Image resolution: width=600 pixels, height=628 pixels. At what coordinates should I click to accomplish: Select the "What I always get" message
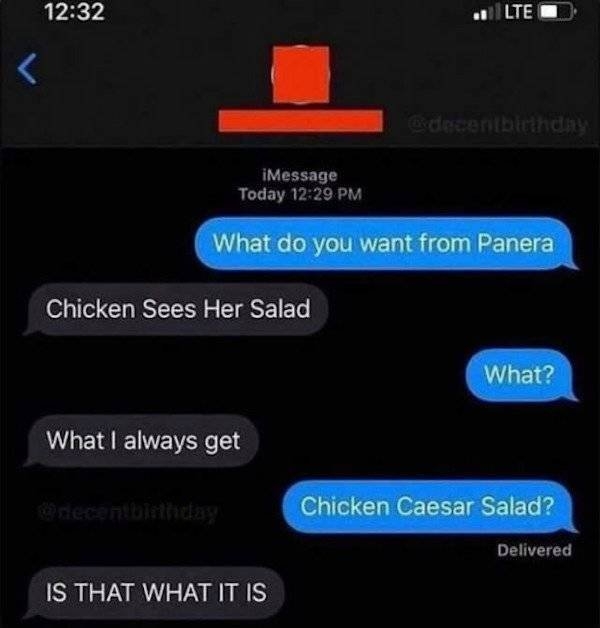tap(141, 441)
